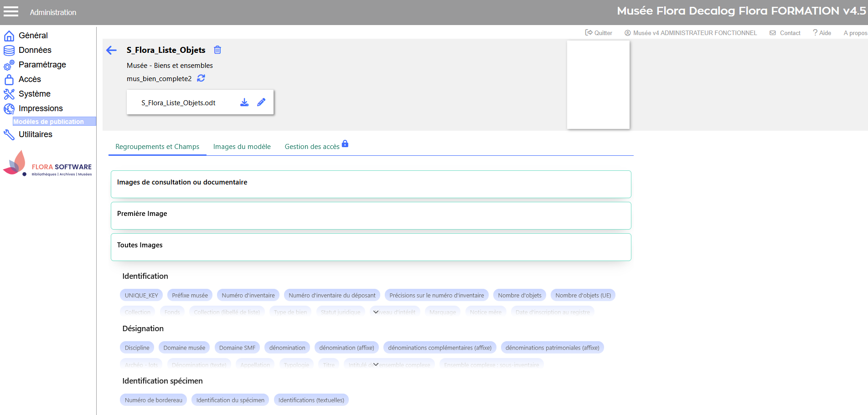Switch to Gestion des accès tab
The height and width of the screenshot is (415, 868).
point(312,147)
